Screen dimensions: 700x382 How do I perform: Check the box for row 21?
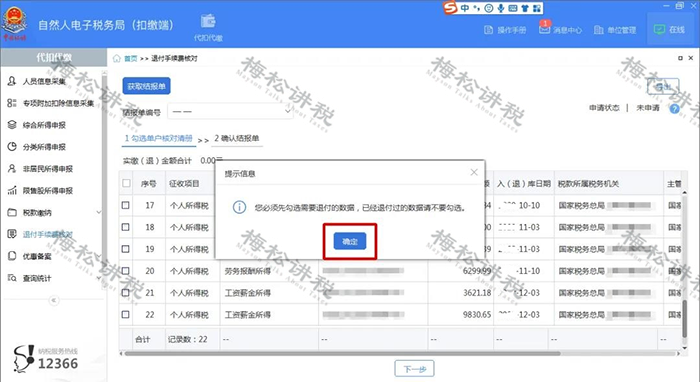(126, 293)
